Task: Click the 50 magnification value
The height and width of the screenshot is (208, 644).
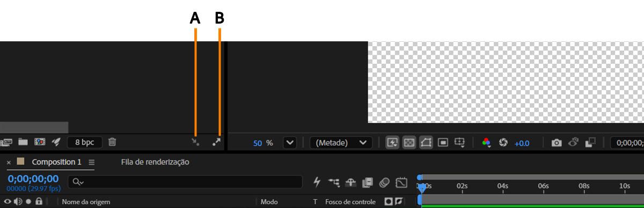Action: click(258, 143)
